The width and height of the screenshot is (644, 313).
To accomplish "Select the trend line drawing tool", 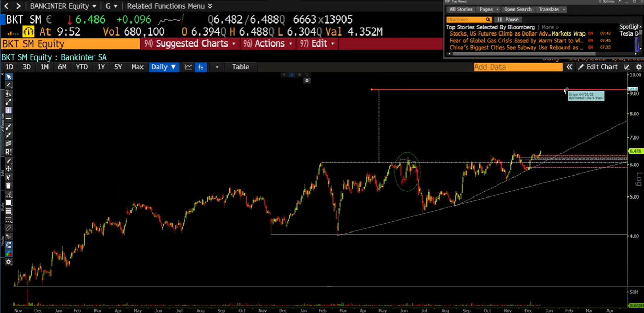I will tap(8, 102).
